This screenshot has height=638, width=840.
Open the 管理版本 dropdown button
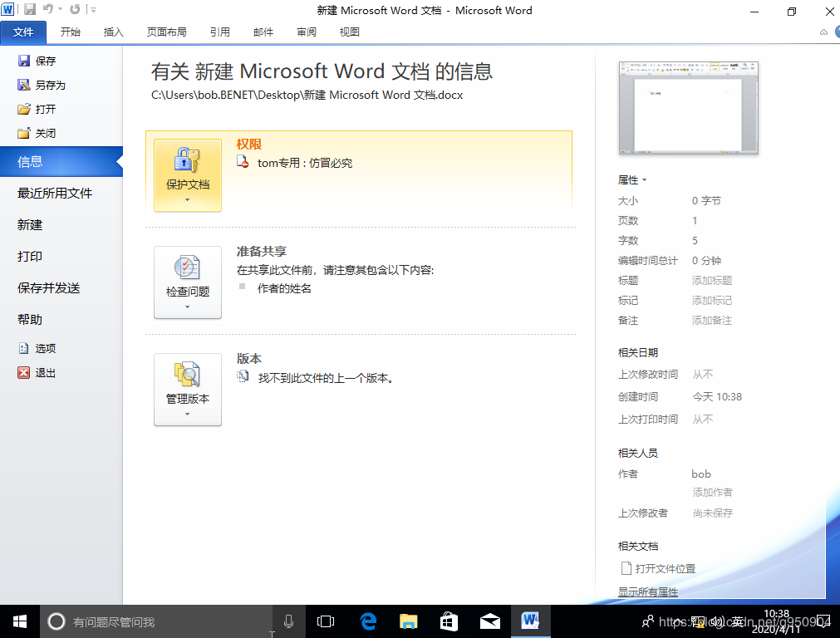188,390
